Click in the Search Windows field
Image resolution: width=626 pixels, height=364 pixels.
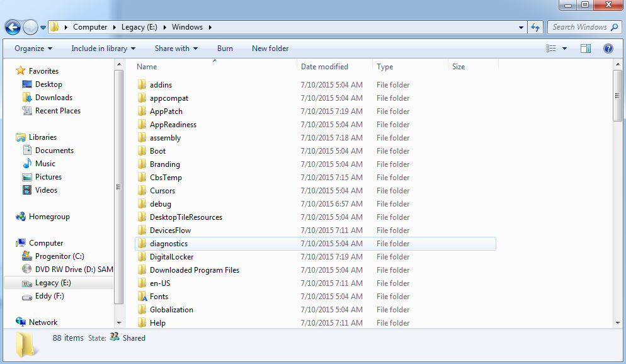coord(579,27)
